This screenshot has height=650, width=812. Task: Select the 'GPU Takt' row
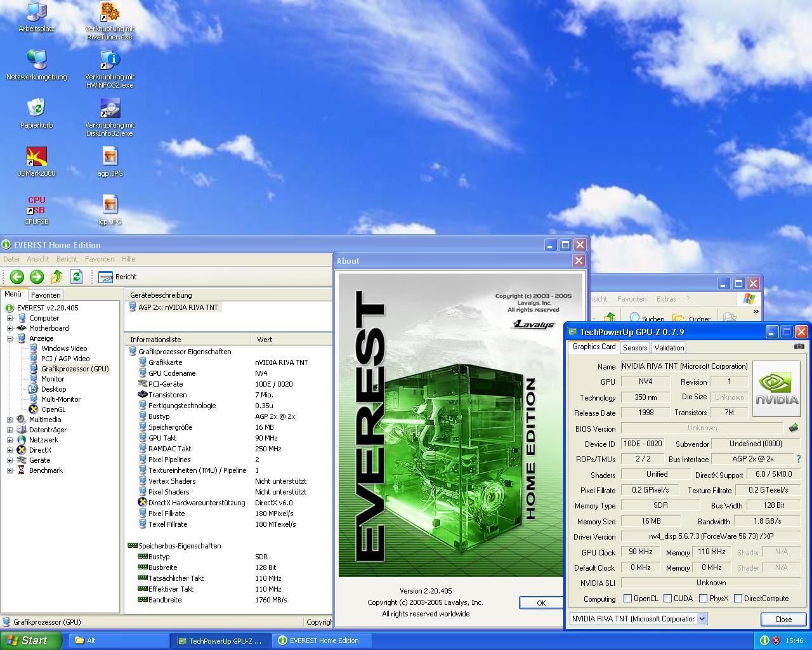(x=228, y=438)
